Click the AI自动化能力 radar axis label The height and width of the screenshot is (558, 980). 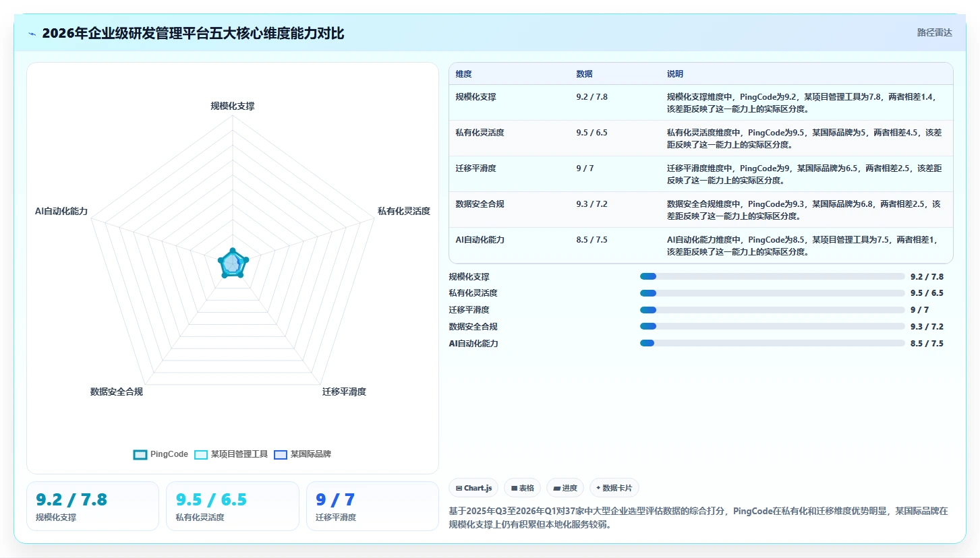click(x=61, y=211)
